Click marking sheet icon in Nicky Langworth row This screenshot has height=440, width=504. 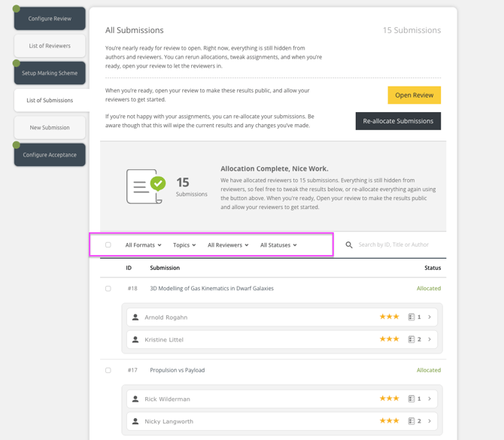click(411, 421)
